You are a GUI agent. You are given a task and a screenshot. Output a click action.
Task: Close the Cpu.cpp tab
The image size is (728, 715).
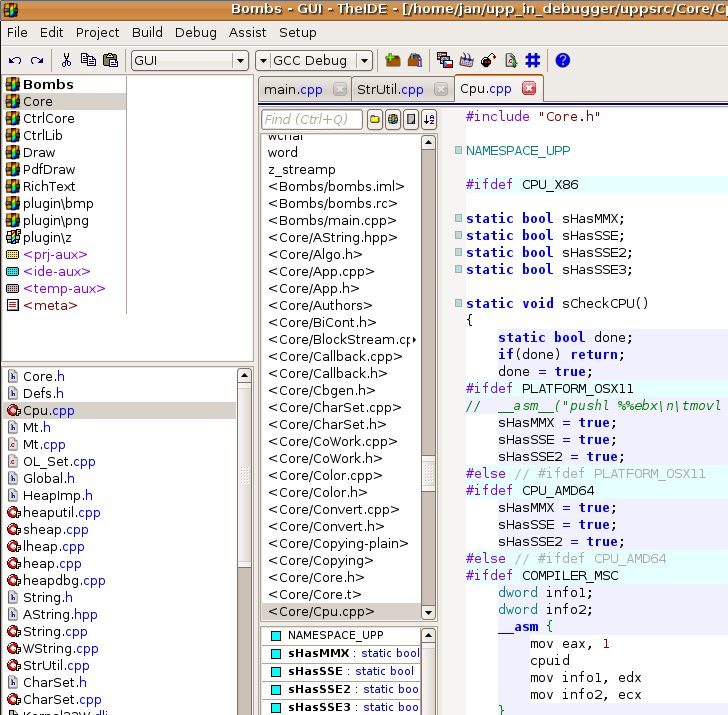coord(529,89)
